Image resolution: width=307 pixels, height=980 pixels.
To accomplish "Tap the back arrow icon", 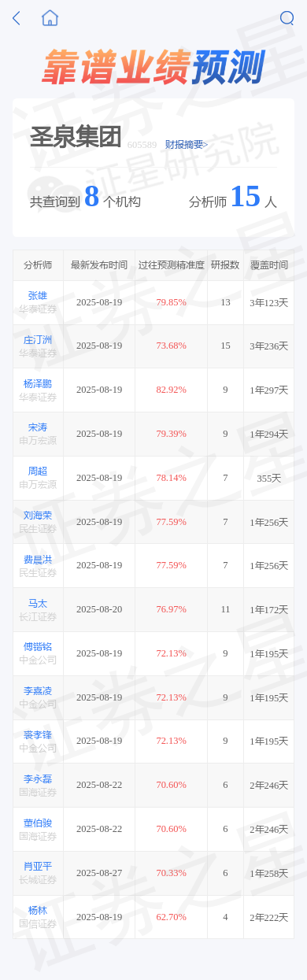I will 17,18.
